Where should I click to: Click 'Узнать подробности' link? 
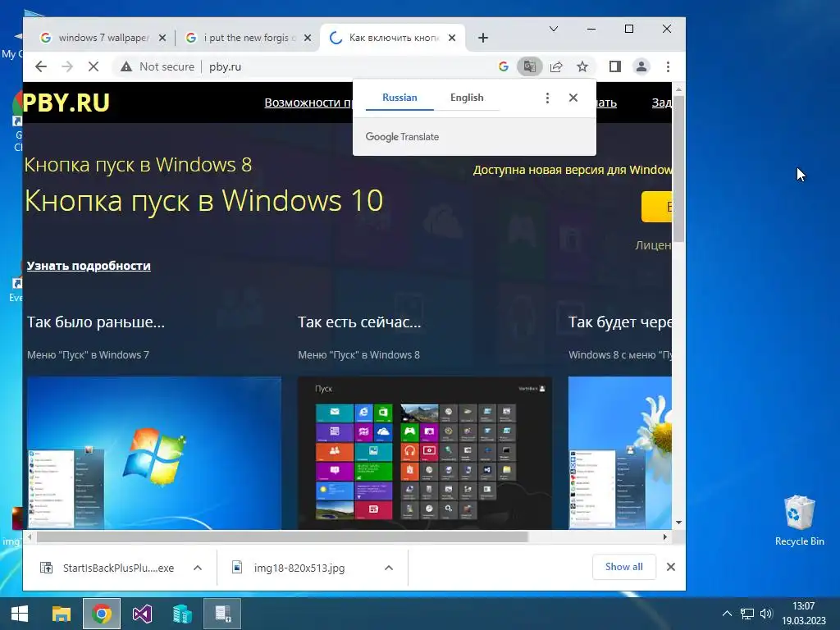click(89, 266)
